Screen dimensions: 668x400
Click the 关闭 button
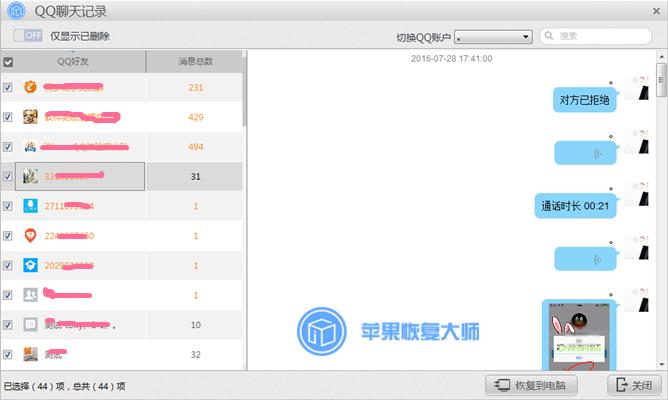pyautogui.click(x=634, y=385)
